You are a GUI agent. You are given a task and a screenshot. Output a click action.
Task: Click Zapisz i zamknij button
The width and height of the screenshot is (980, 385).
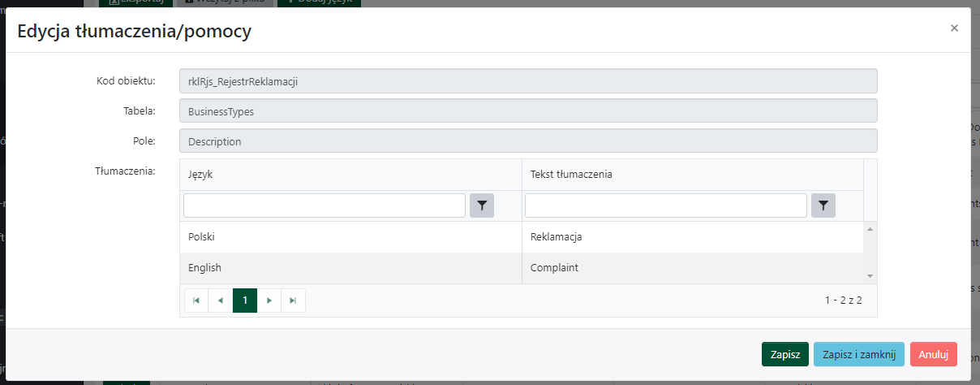coord(858,354)
